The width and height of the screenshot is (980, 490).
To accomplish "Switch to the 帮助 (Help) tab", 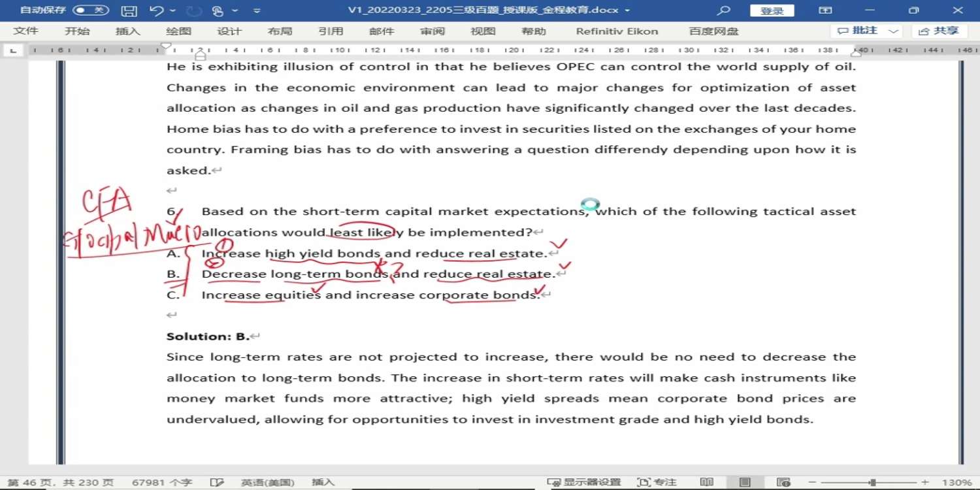I will [534, 31].
